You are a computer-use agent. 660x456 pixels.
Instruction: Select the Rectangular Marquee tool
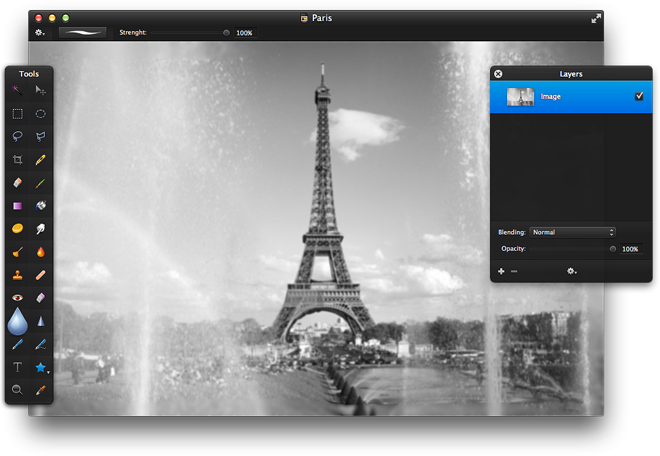(17, 114)
